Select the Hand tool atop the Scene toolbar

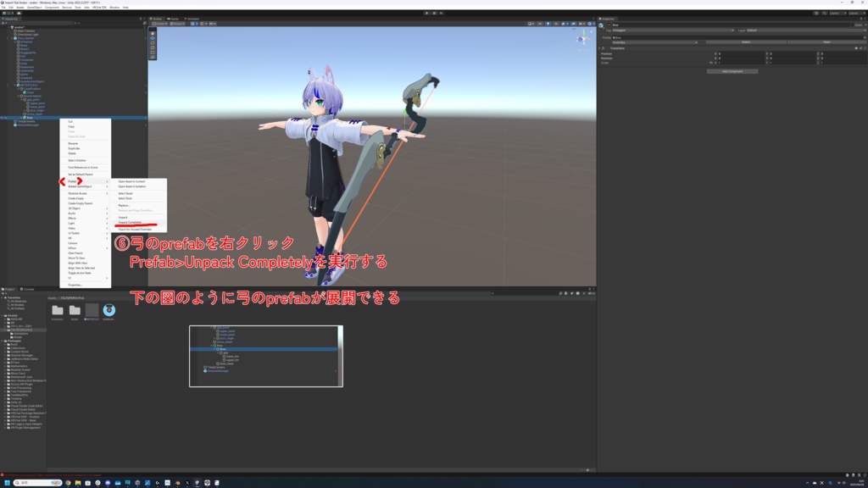153,32
